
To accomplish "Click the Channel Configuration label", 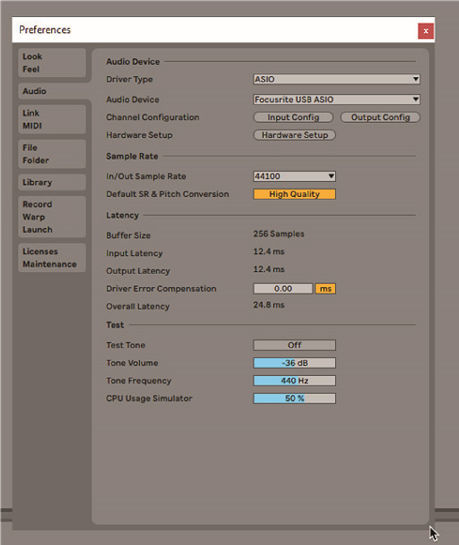I will (x=153, y=117).
